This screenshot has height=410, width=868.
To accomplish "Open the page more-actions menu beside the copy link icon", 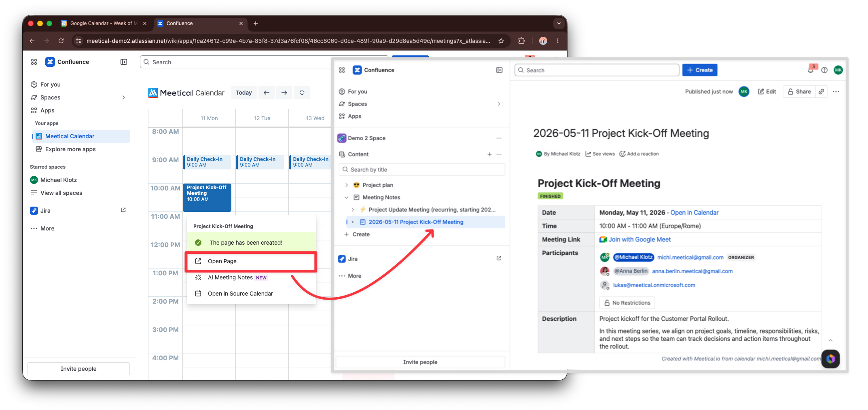I will 836,92.
